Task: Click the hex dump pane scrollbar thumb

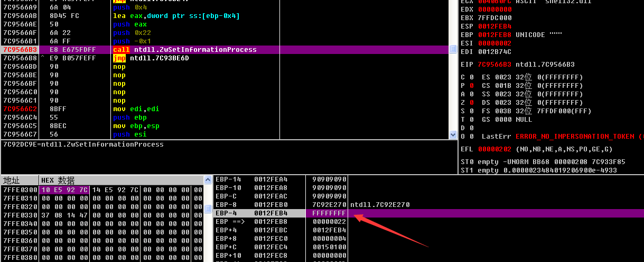Action: click(208, 209)
